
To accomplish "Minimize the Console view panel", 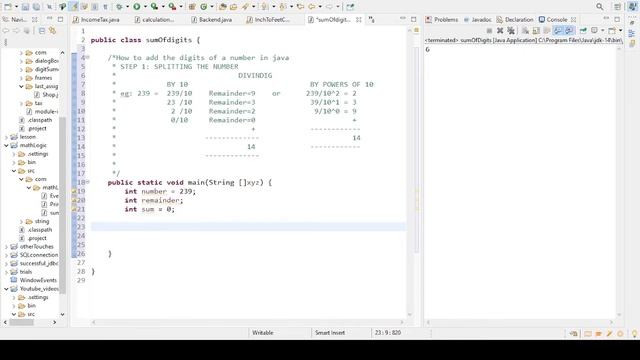I will [606, 19].
